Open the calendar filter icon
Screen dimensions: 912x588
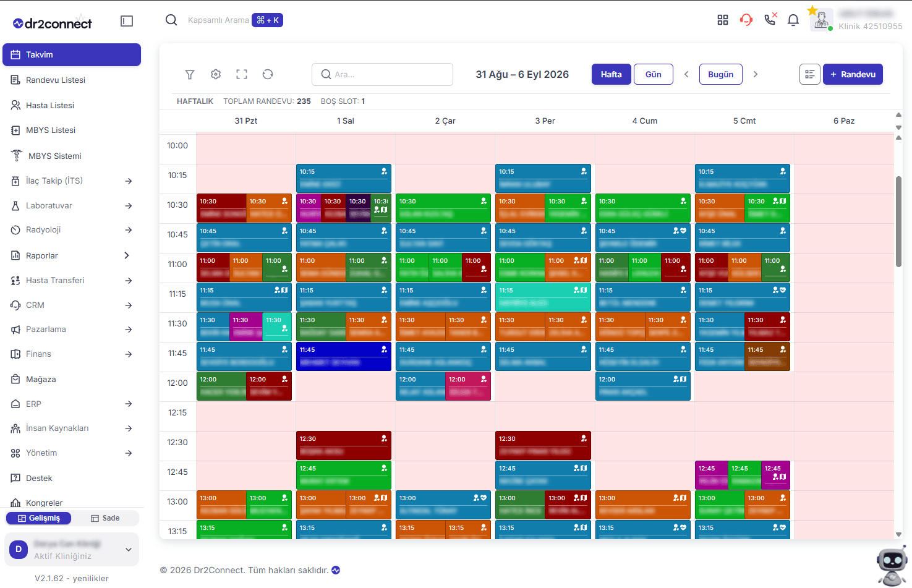(x=190, y=74)
